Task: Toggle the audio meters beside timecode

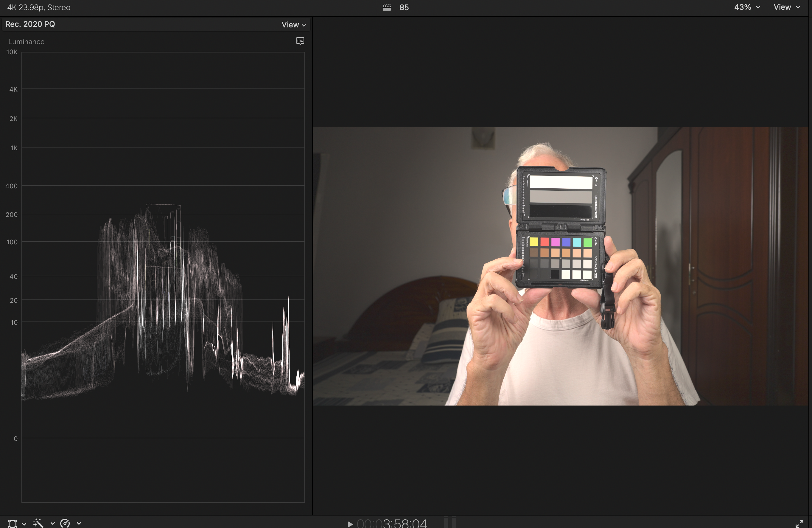Action: (x=450, y=522)
